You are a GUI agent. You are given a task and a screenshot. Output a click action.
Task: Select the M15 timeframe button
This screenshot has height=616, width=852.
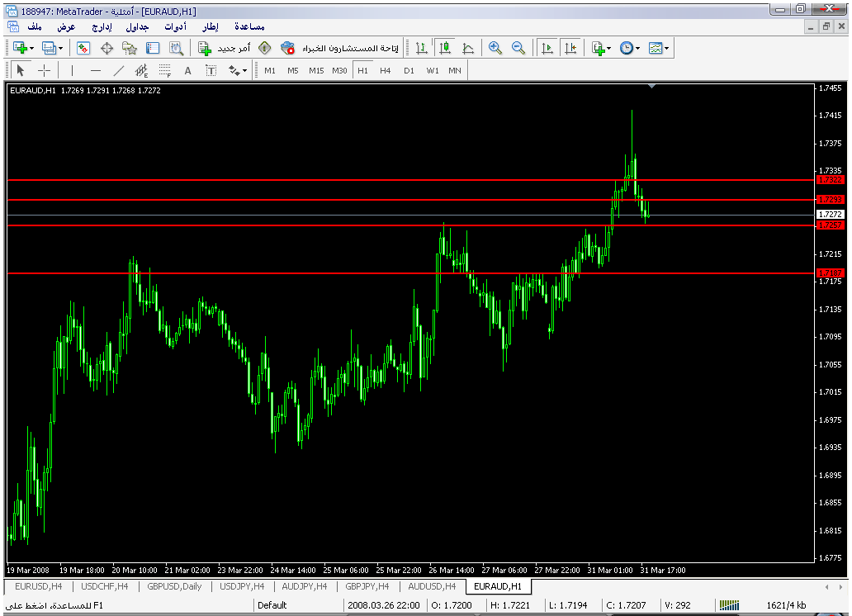tap(316, 70)
